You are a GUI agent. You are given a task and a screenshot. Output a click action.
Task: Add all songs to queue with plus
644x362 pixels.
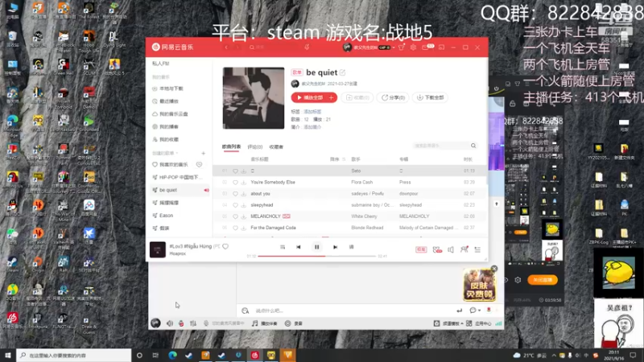(x=332, y=97)
